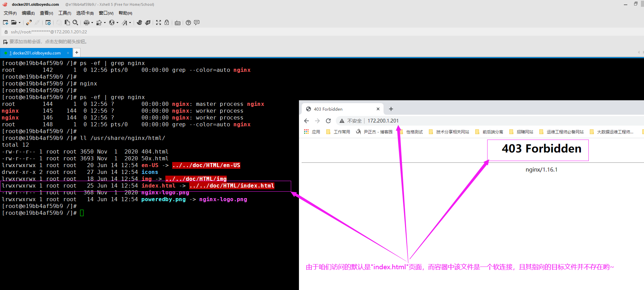644x290 pixels.
Task: Open the 查看(V) menu
Action: (x=46, y=13)
